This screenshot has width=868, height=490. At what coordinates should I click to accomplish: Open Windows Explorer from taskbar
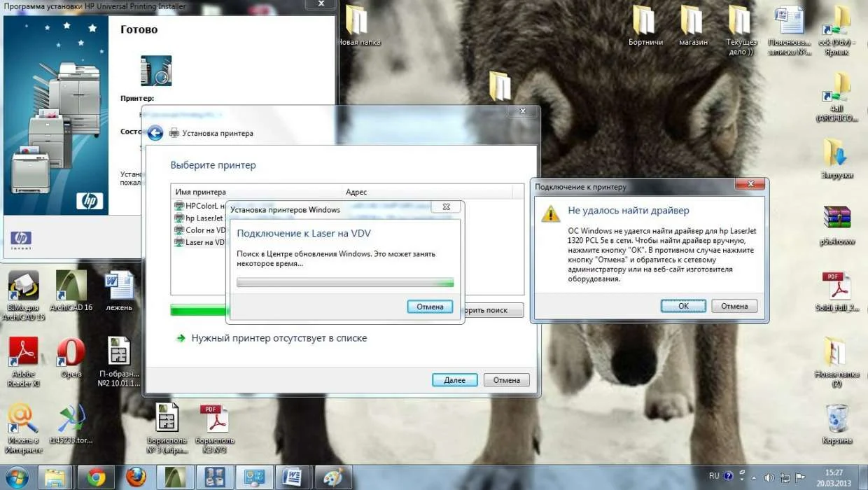point(56,477)
